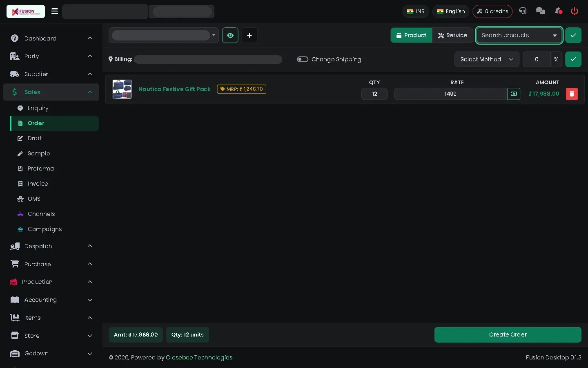Open the INR currency selector
Viewport: 588px width, 368px height.
[x=416, y=11]
